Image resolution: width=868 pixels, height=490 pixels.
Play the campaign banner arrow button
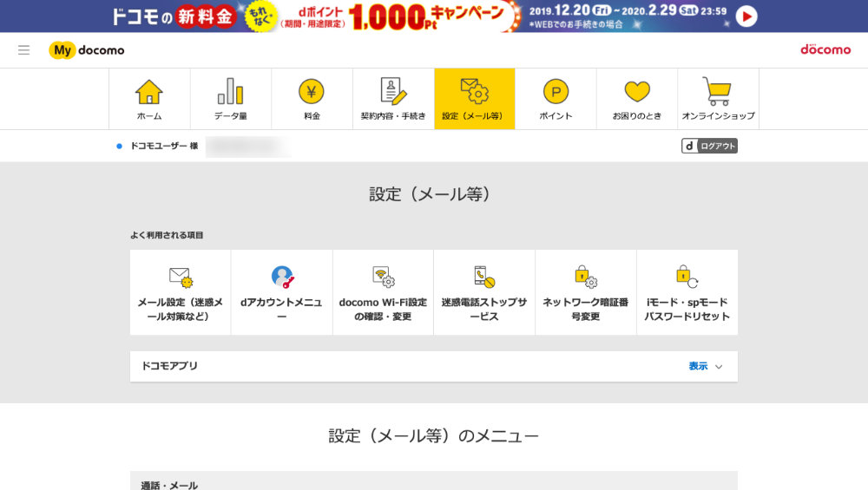(746, 16)
